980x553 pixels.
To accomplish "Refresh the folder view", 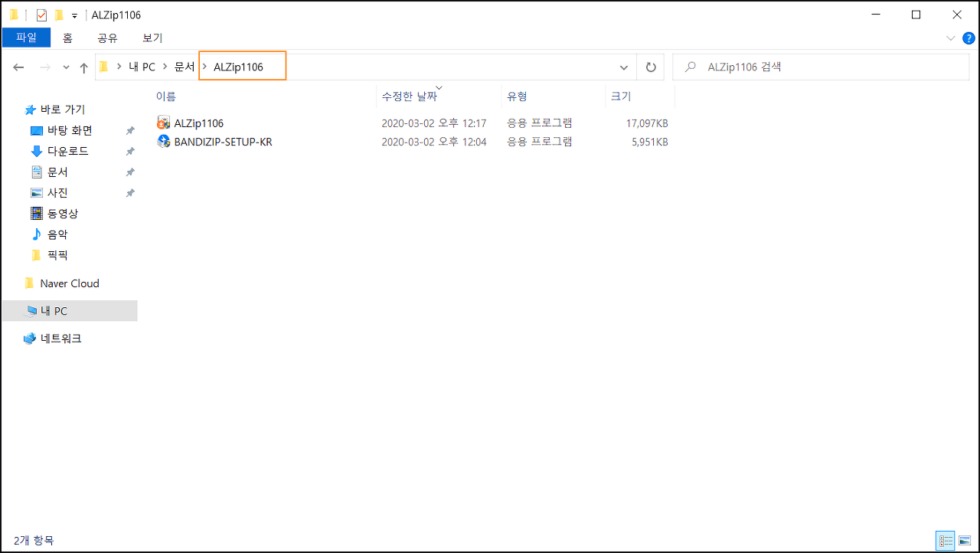I will (x=651, y=67).
